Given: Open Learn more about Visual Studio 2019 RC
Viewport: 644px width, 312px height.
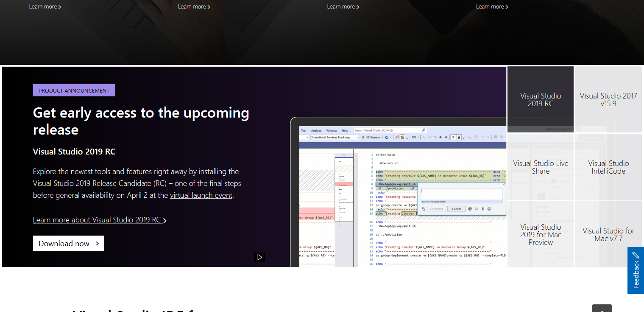Looking at the screenshot, I should (100, 220).
